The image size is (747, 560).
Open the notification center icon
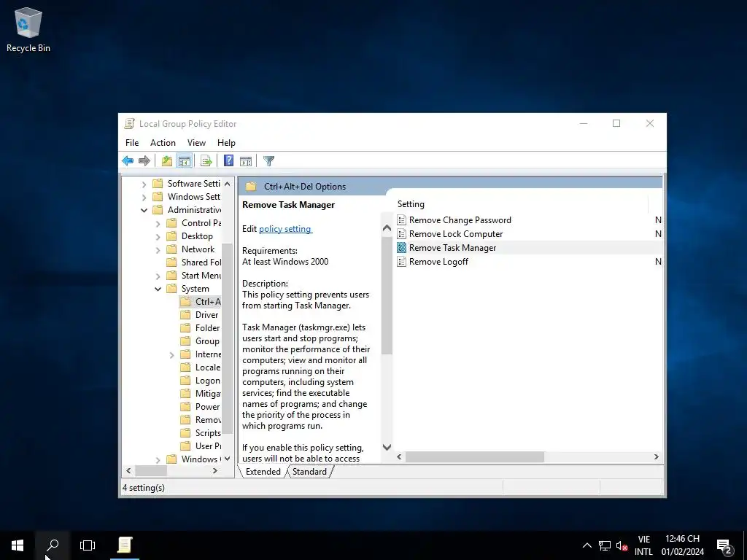click(x=724, y=545)
